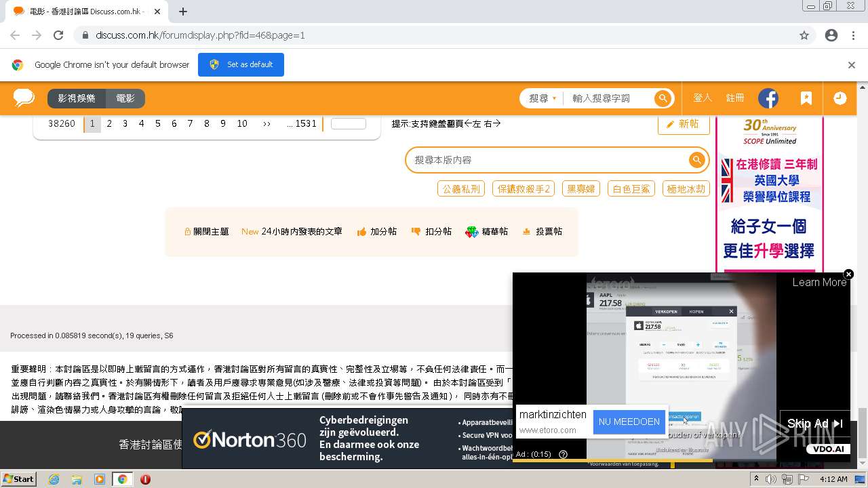Click the site lock icon in address bar
The height and width of the screenshot is (488, 868).
point(85,35)
